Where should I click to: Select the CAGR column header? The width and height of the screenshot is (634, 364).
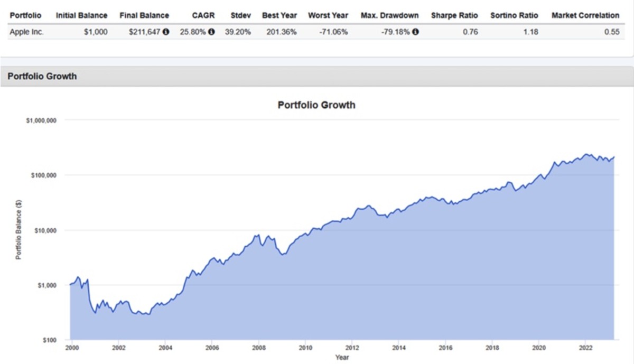tap(203, 15)
